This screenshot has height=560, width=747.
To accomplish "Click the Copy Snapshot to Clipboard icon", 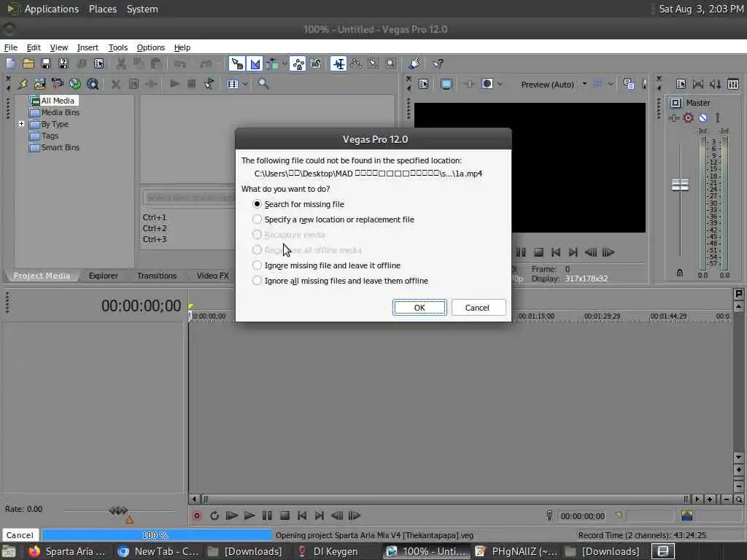I will [629, 85].
